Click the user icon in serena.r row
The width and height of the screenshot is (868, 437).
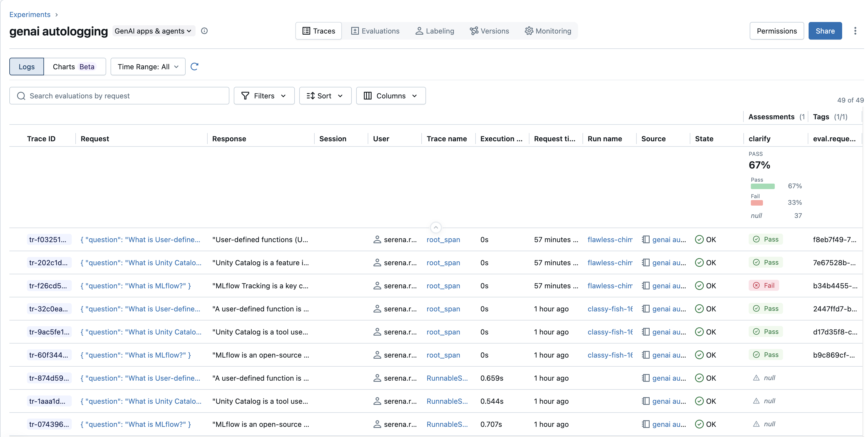(x=378, y=239)
